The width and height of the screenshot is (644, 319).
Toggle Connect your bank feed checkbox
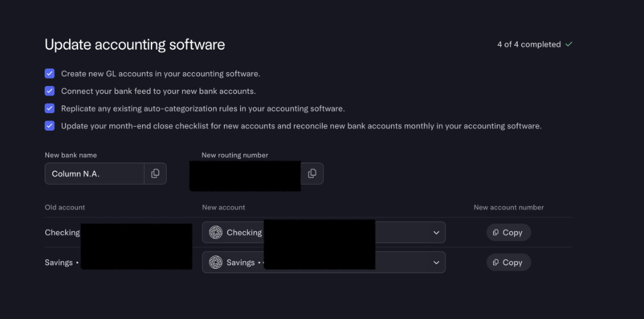50,91
